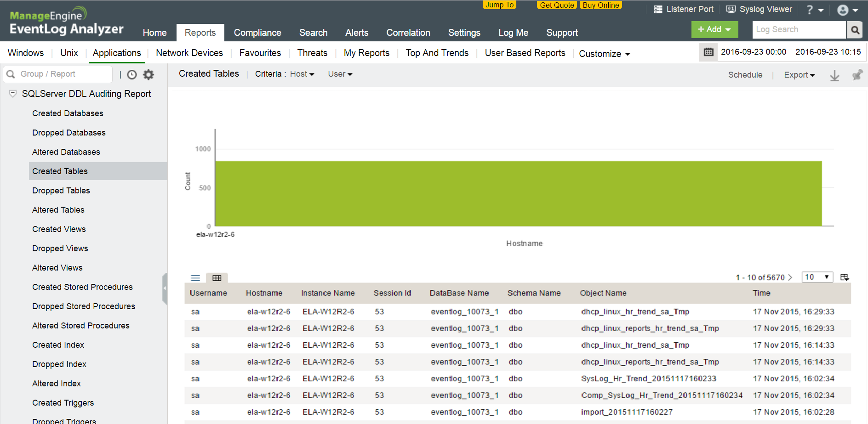
Task: Pin this report using the pushpin icon
Action: (x=857, y=75)
